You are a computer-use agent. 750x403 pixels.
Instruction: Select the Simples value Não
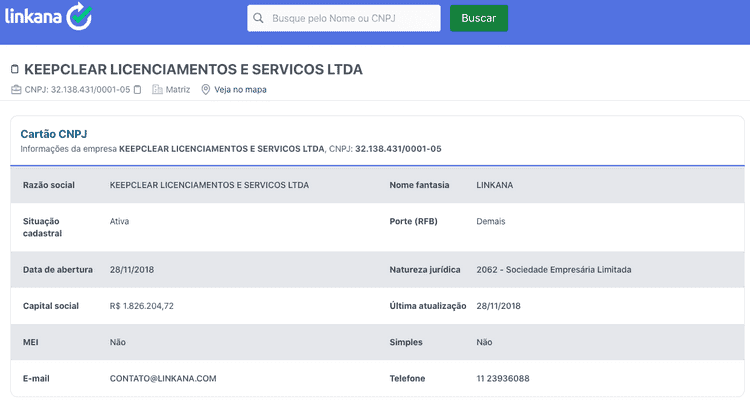tap(484, 342)
